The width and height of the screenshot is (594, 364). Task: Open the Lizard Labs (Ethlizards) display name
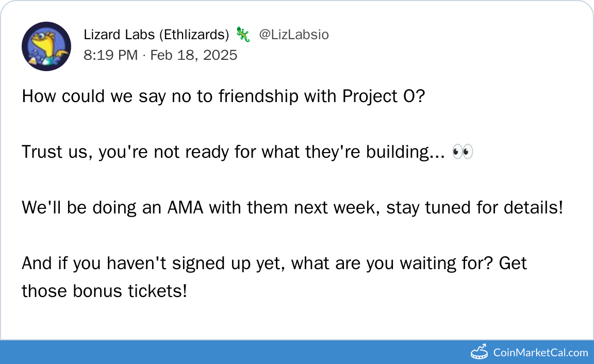pyautogui.click(x=156, y=35)
